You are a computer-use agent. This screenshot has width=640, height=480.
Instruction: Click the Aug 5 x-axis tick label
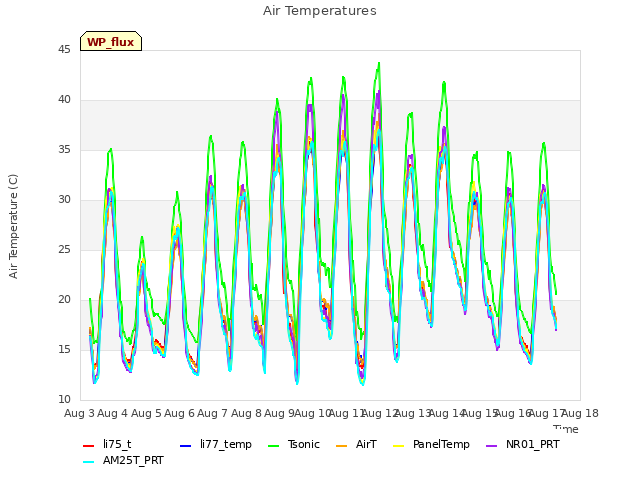pos(146,413)
